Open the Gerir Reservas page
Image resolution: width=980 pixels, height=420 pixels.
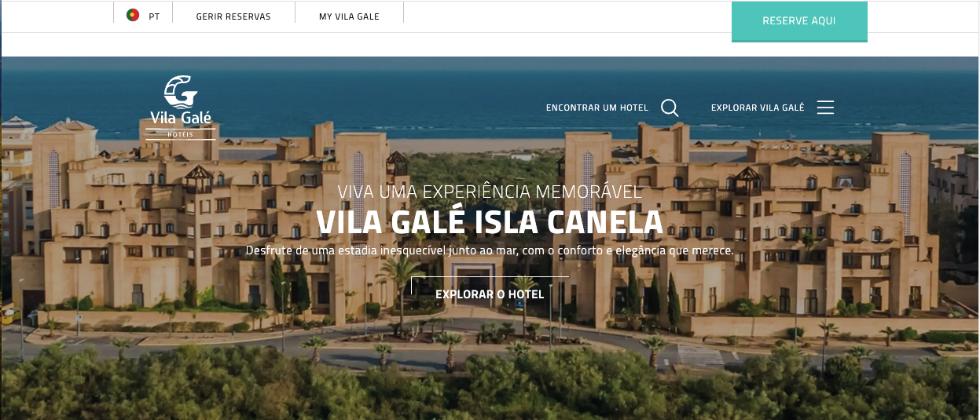point(233,16)
